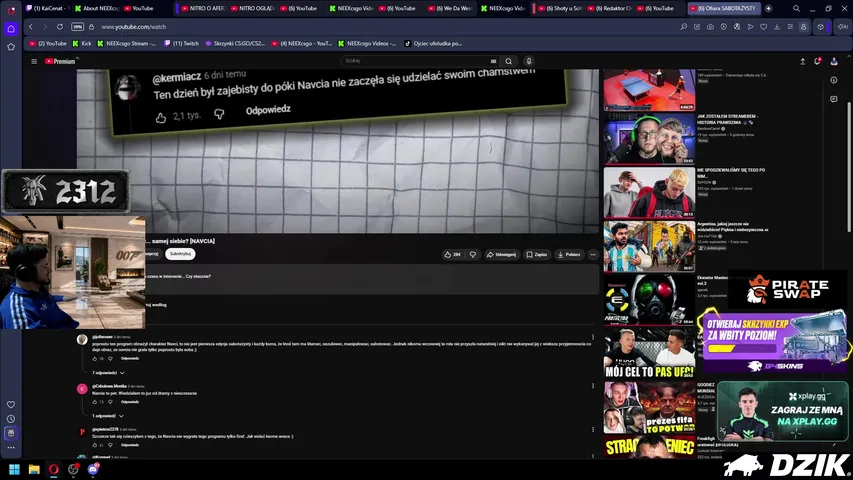Viewport: 853px width, 480px height.
Task: Dislike the comment 'Navcia to pet'
Action: point(110,402)
